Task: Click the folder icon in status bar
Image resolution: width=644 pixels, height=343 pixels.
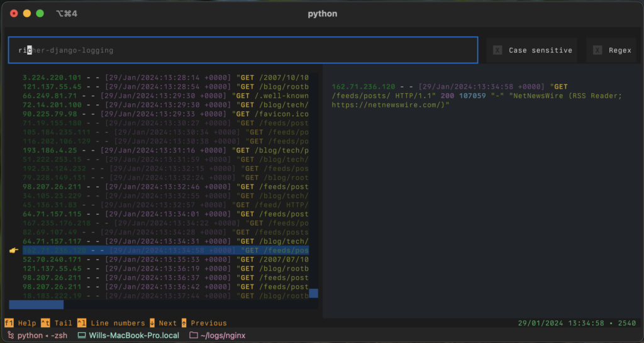Action: pyautogui.click(x=194, y=335)
